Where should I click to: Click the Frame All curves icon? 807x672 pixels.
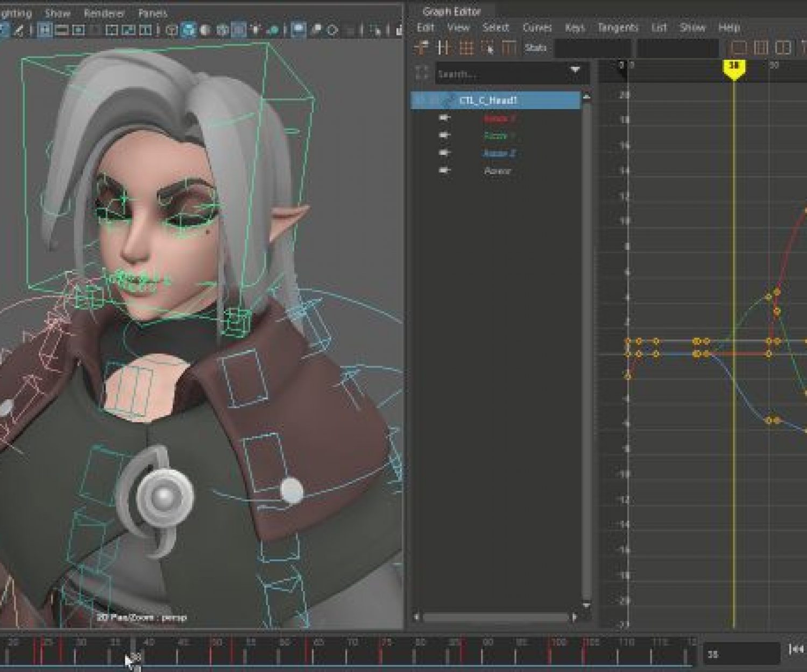(739, 48)
